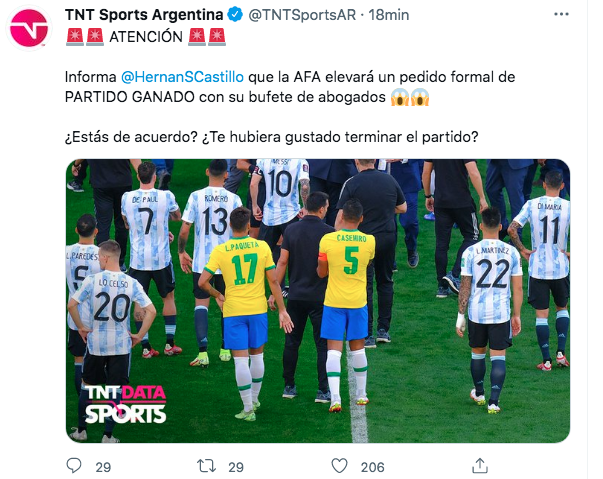Viewport: 603px width, 479px height.
Task: Click the reply speech bubble icon
Action: pyautogui.click(x=74, y=466)
